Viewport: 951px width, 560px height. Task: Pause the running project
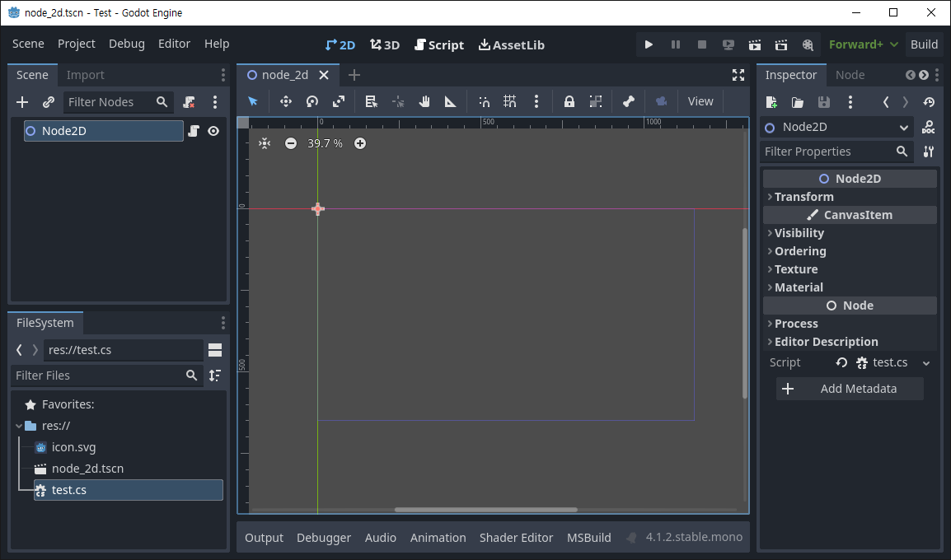675,44
